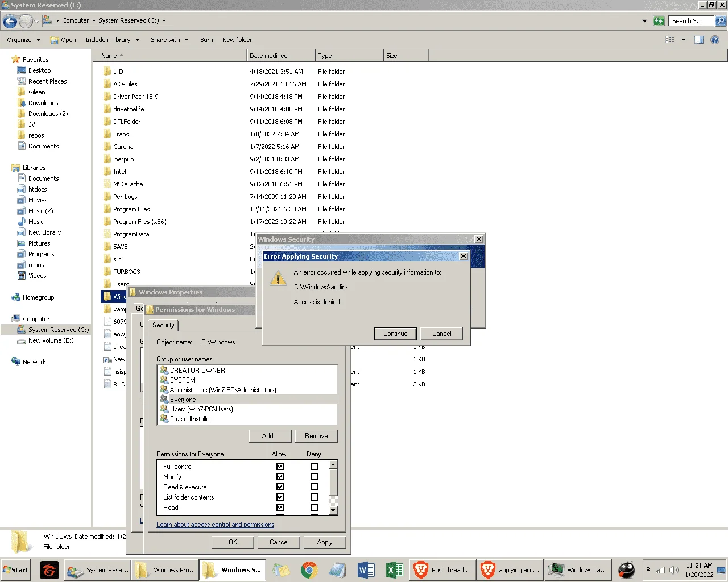
Task: Open the Organize dropdown menu
Action: tap(24, 40)
